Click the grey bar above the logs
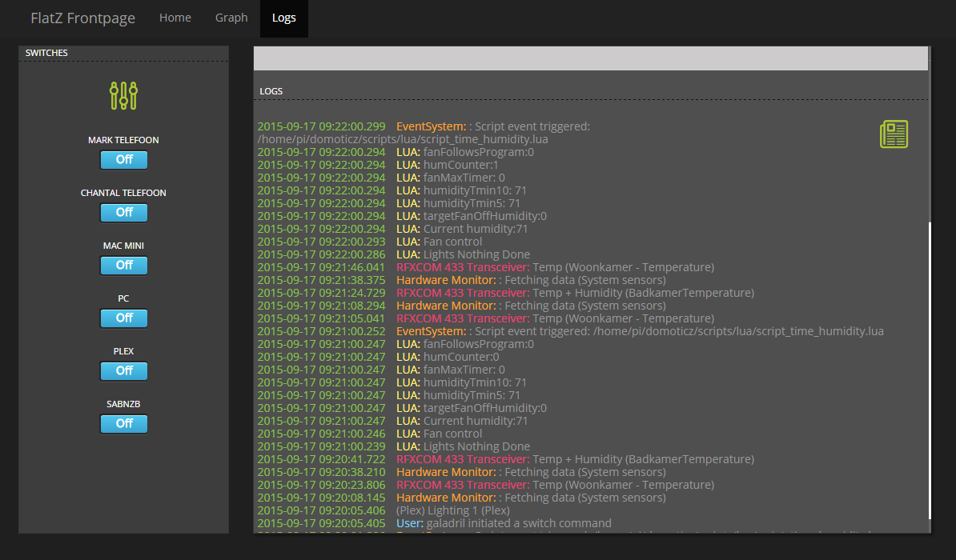Viewport: 956px width, 560px height. pyautogui.click(x=591, y=58)
